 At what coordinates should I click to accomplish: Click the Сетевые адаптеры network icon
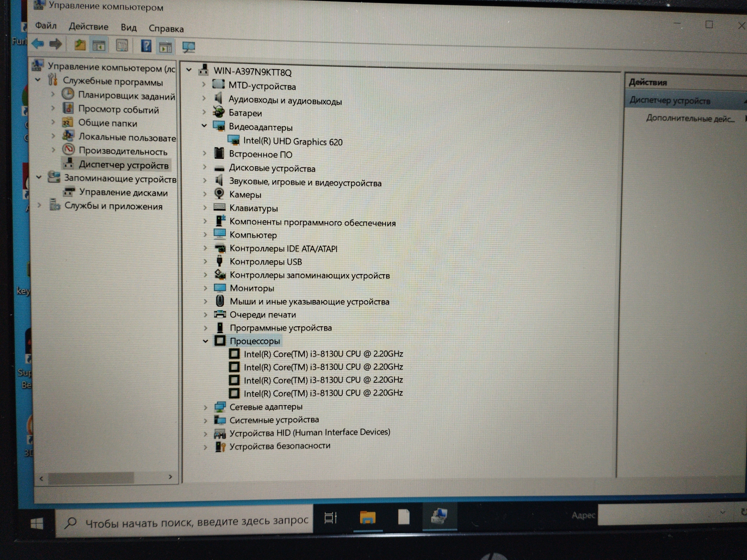tap(220, 407)
